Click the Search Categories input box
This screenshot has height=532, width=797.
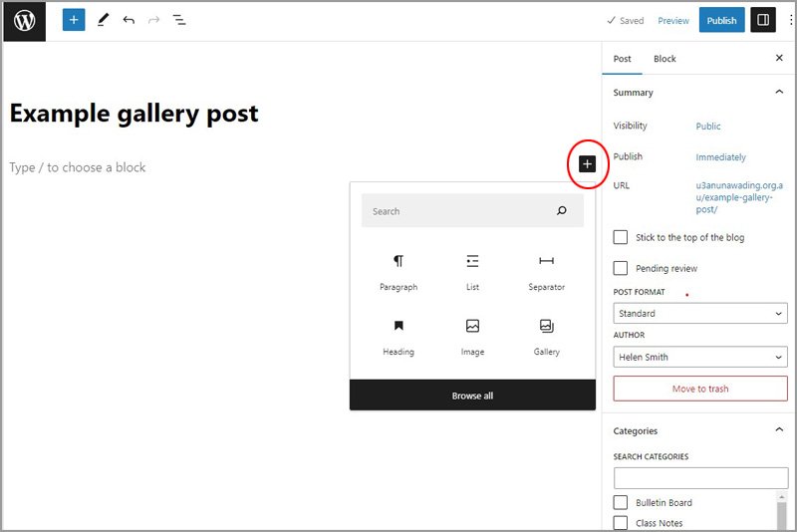(x=700, y=478)
